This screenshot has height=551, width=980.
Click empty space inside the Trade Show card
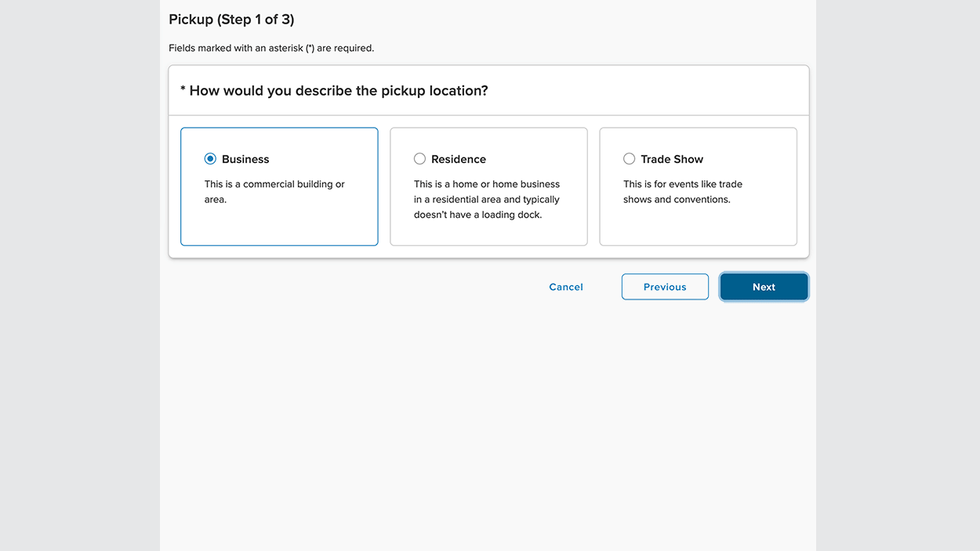click(x=698, y=226)
